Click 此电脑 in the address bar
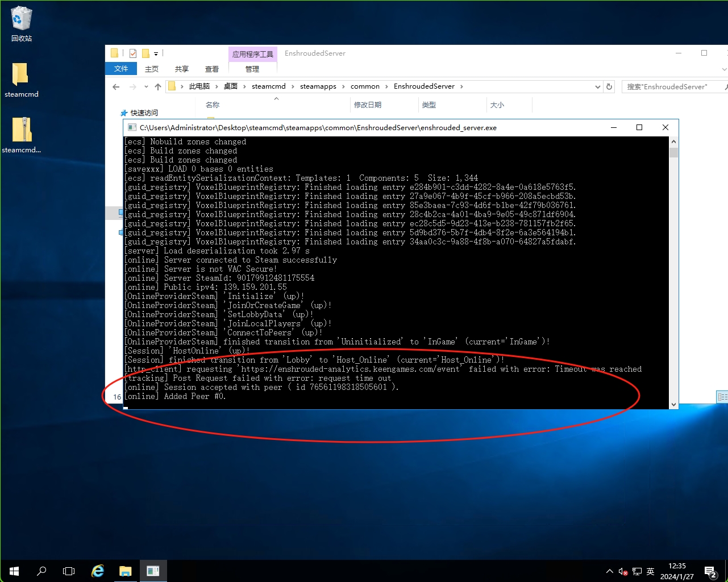The image size is (728, 582). click(x=199, y=86)
